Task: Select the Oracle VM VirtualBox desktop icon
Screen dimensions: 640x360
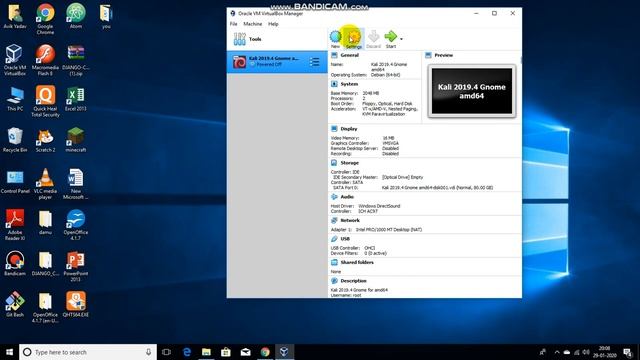Action: click(x=15, y=60)
